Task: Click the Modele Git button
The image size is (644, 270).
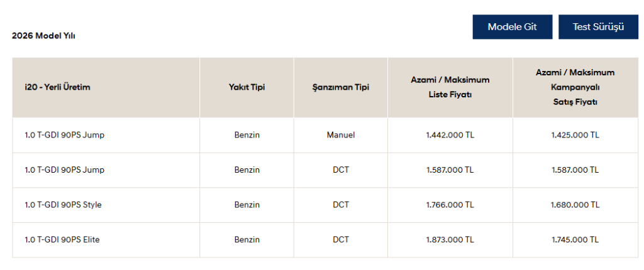Action: coord(512,27)
